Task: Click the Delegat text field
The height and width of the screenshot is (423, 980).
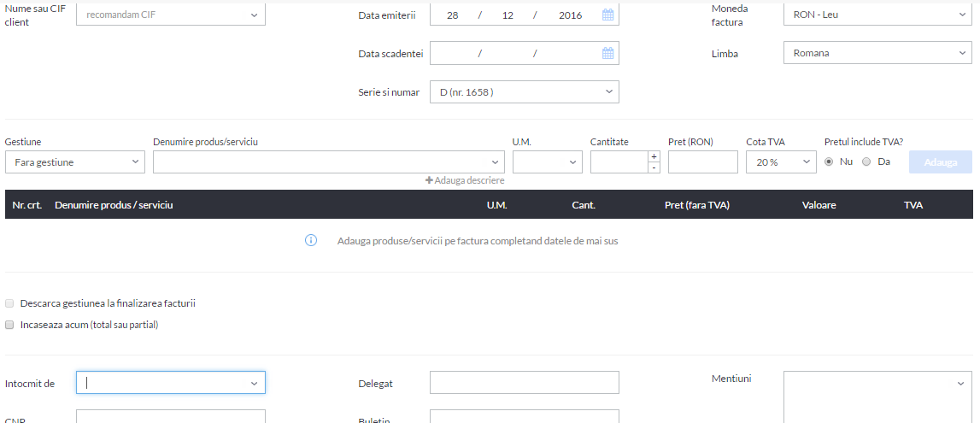Action: [525, 382]
